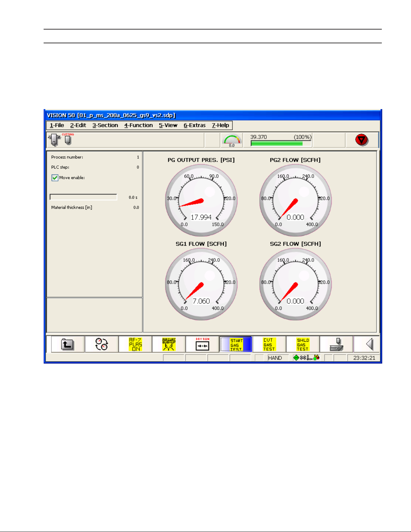Click the 'Process number:' label
Viewport: 411px width, 532px height.
(67, 157)
